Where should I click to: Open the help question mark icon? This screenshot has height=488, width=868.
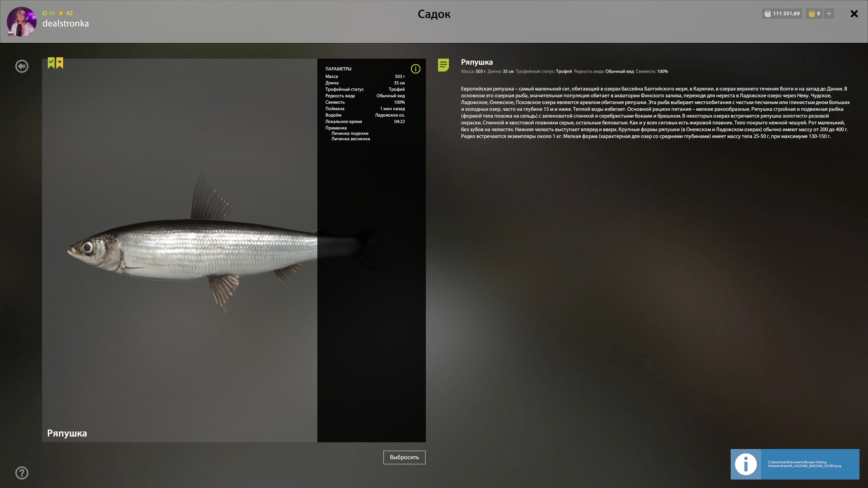pyautogui.click(x=22, y=473)
